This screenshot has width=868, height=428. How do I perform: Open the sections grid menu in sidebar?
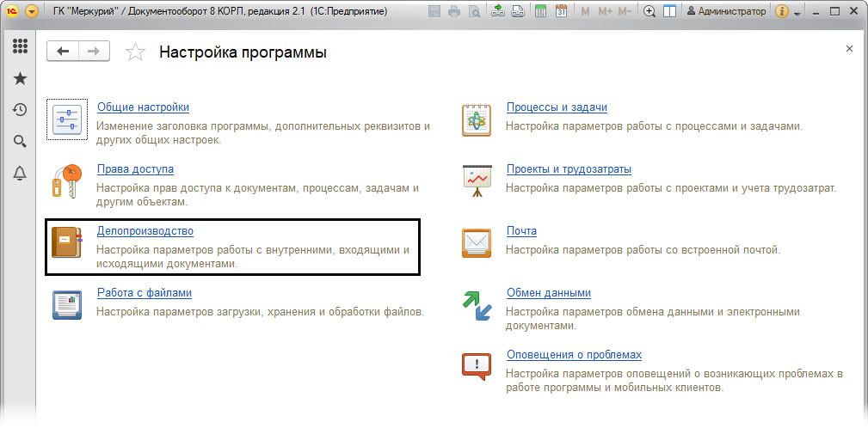[x=19, y=47]
